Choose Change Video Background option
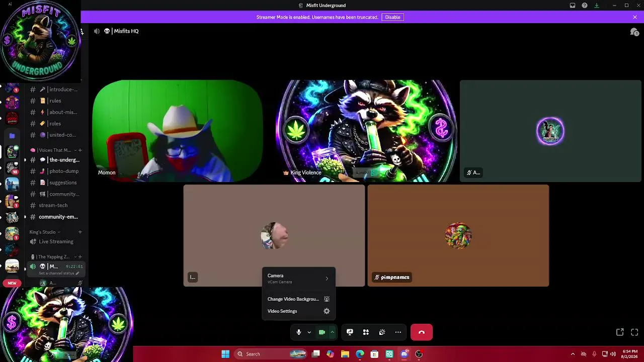644x362 pixels. (298, 299)
